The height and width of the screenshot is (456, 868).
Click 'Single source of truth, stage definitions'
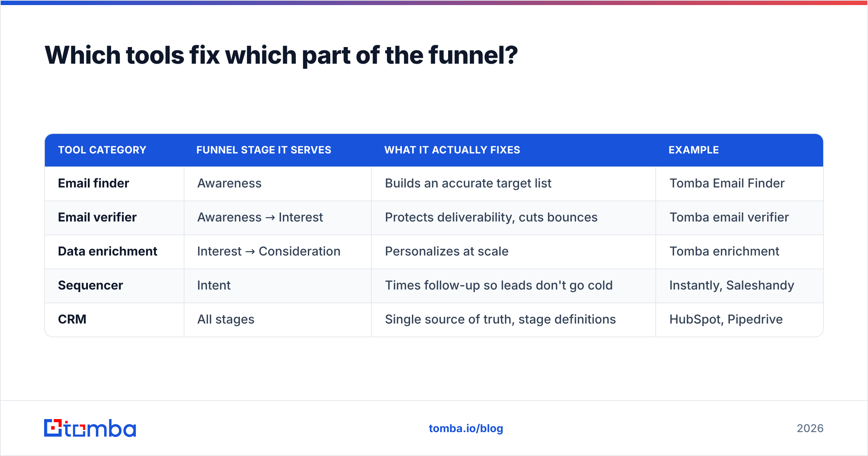pos(500,320)
